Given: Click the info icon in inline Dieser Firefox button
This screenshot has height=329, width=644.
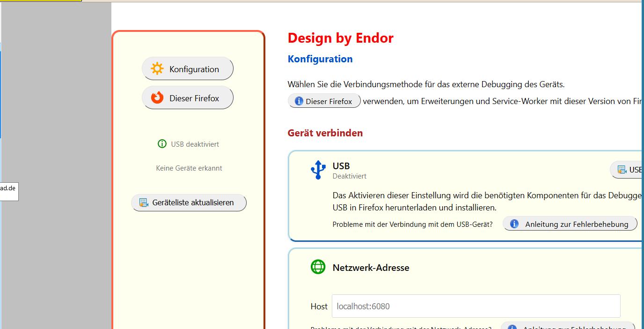Looking at the screenshot, I should pos(299,101).
